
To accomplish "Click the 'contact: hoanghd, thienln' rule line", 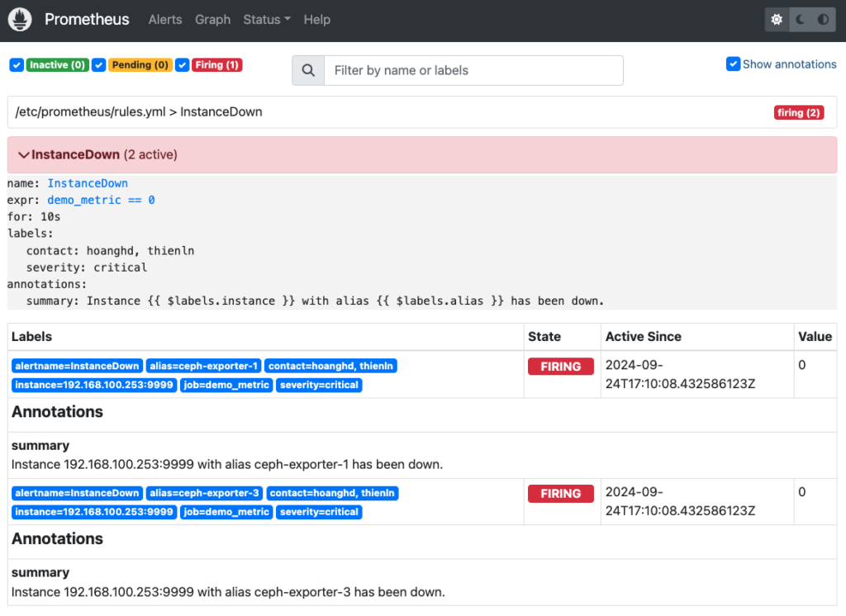I will (110, 251).
